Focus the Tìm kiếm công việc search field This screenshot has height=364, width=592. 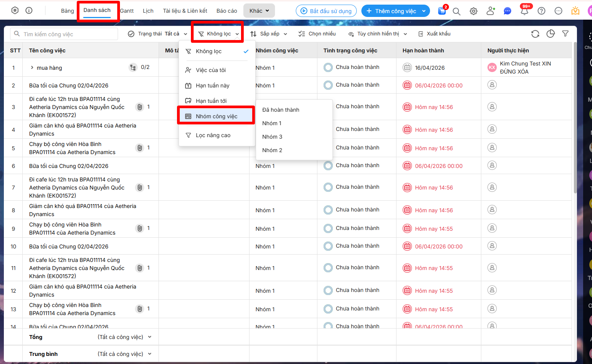(x=64, y=34)
